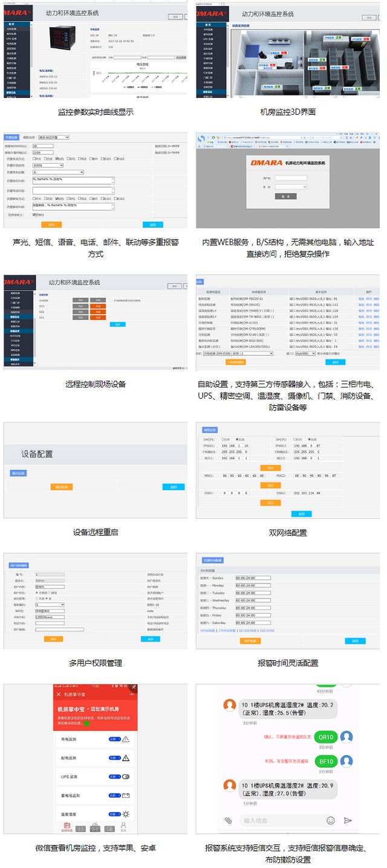Open the 市电监测(DM-E100) dropdown below sensor table

[238, 353]
